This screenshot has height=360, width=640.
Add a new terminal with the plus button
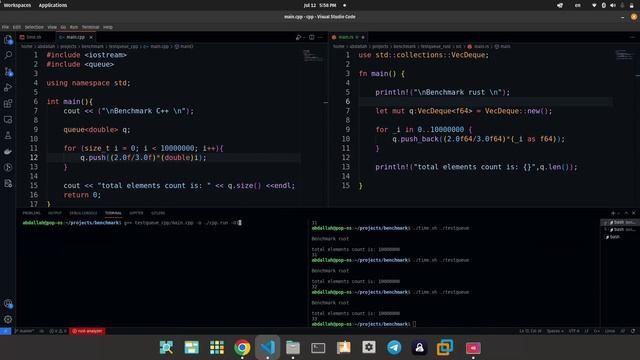613,213
